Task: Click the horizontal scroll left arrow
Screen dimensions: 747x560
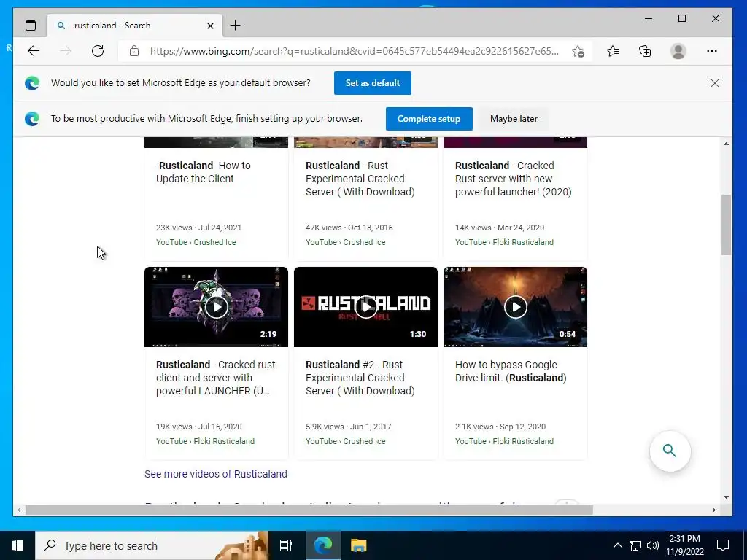Action: point(18,510)
